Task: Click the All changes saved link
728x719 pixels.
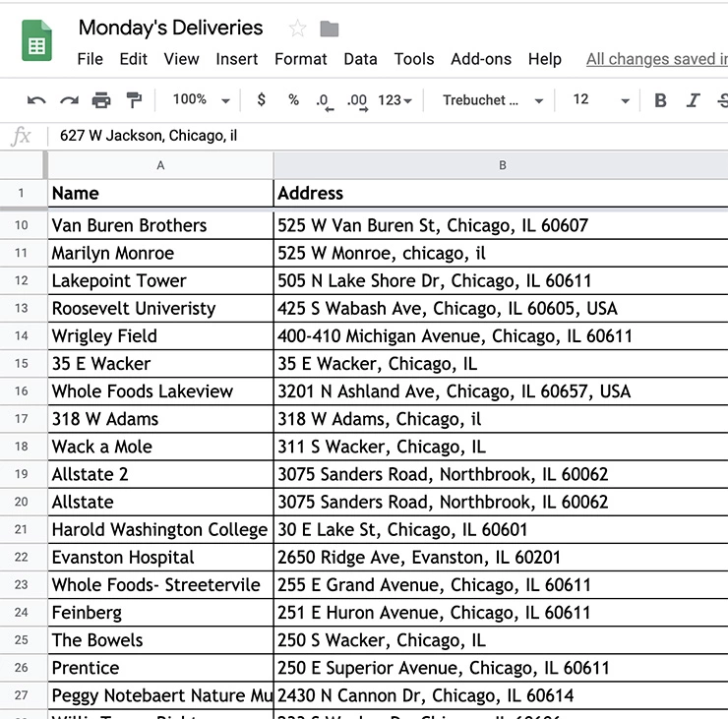Action: (656, 59)
